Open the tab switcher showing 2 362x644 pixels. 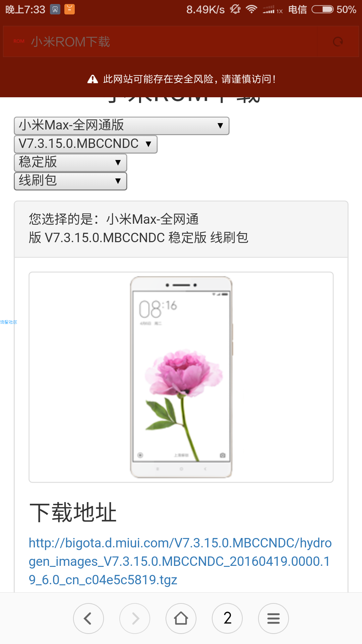click(x=227, y=618)
